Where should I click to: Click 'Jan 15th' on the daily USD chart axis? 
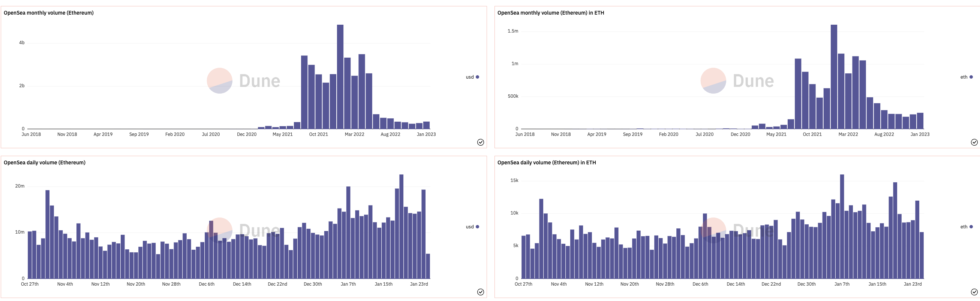384,284
